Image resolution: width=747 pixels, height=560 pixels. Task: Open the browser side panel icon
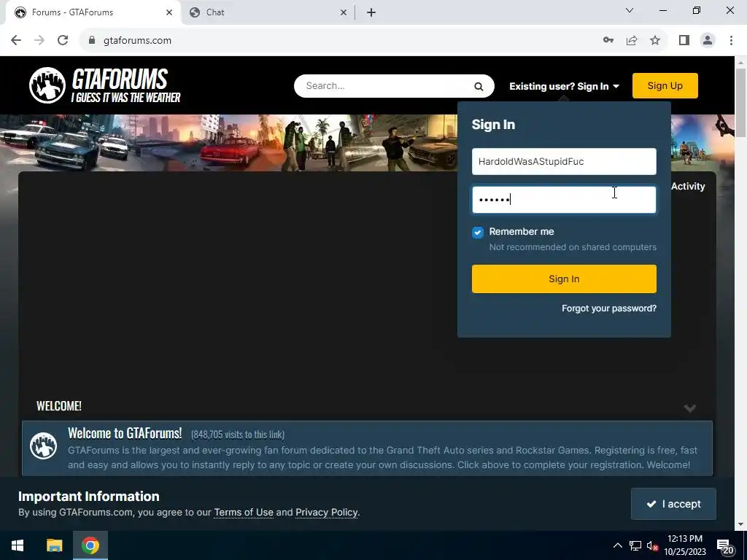[684, 40]
